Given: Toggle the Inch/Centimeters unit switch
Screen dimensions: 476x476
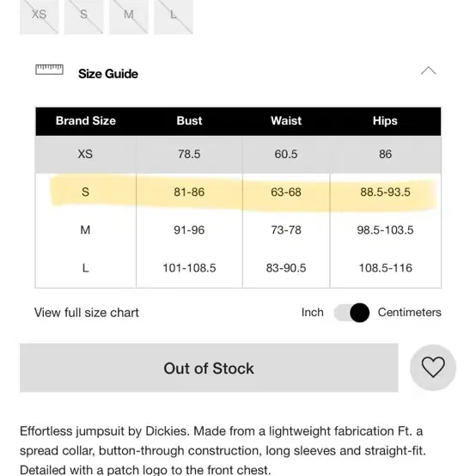Looking at the screenshot, I should click(x=351, y=313).
